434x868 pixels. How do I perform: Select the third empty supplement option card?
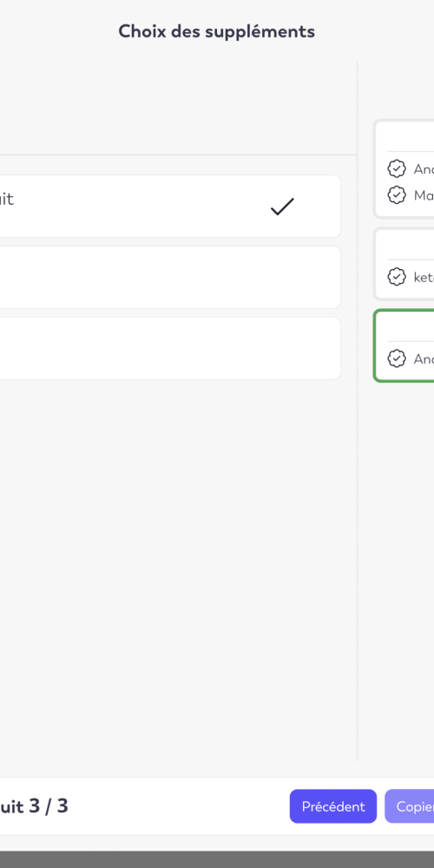[x=170, y=348]
